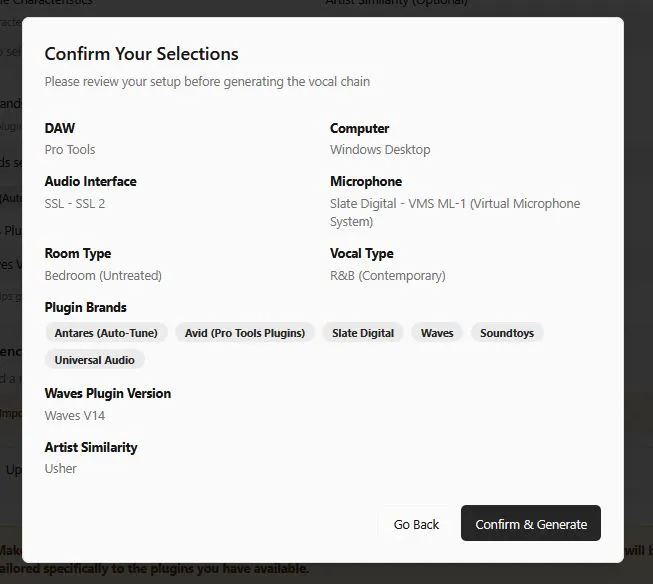Screen dimensions: 653x584
Task: Click the 'Confirm Your Selections' heading
Action: click(x=142, y=54)
